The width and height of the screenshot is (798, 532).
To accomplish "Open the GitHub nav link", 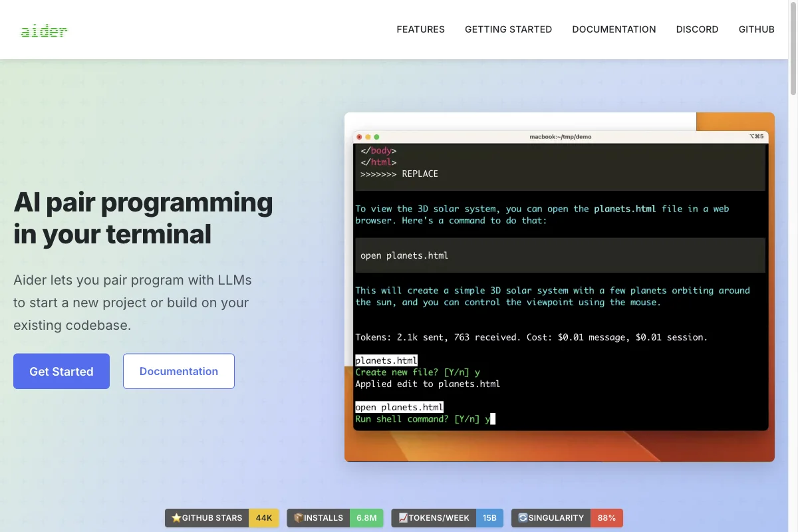I will (757, 29).
